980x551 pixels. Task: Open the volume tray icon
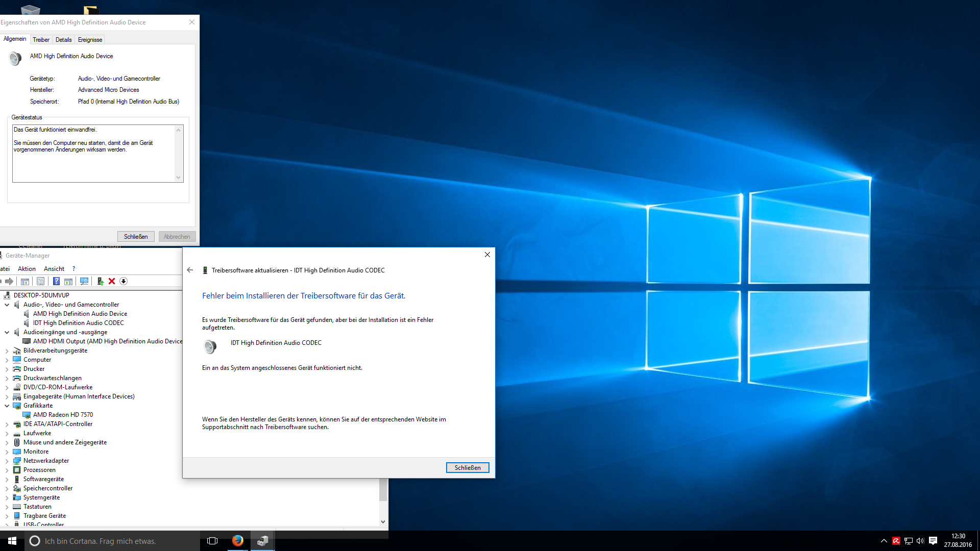point(920,541)
